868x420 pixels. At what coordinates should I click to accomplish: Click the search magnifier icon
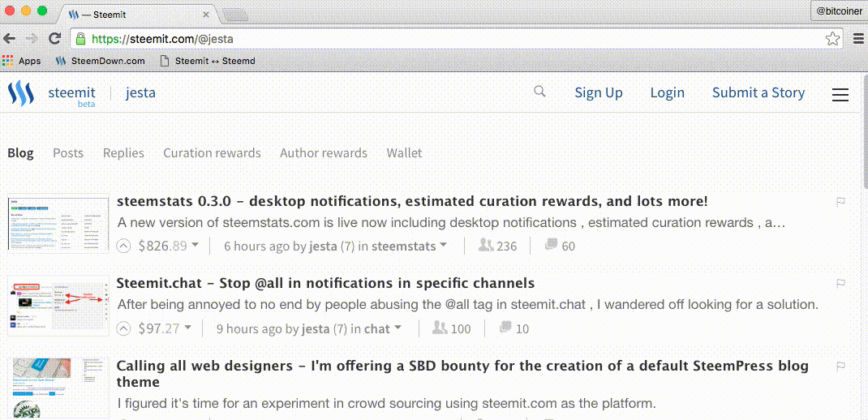539,92
